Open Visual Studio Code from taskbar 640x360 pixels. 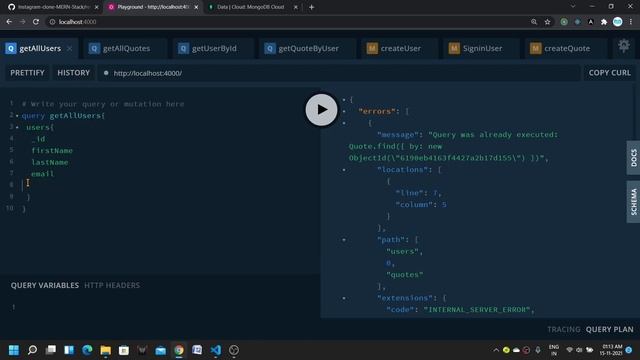[x=216, y=350]
